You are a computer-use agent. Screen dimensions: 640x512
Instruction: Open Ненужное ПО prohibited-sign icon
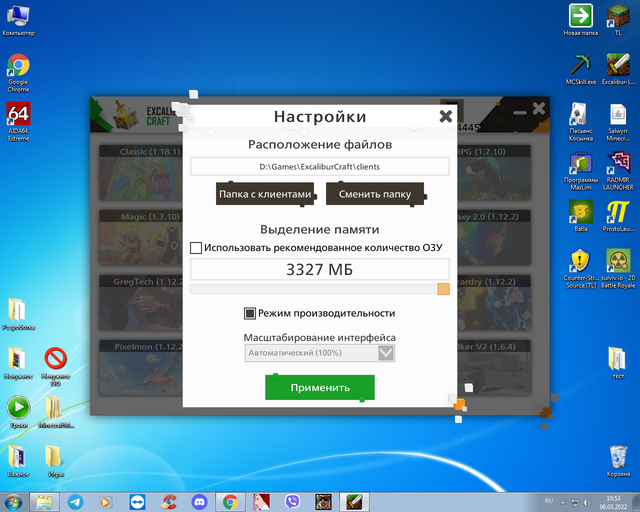point(56,366)
